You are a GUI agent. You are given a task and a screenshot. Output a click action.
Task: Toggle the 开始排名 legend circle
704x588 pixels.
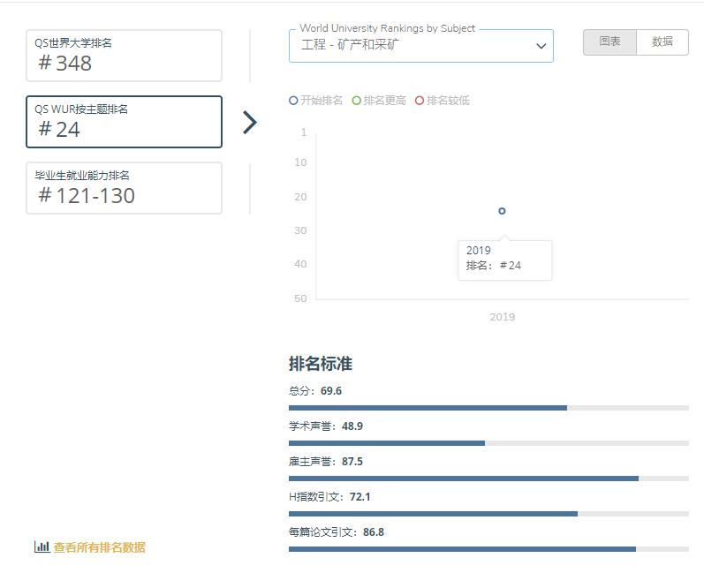293,101
